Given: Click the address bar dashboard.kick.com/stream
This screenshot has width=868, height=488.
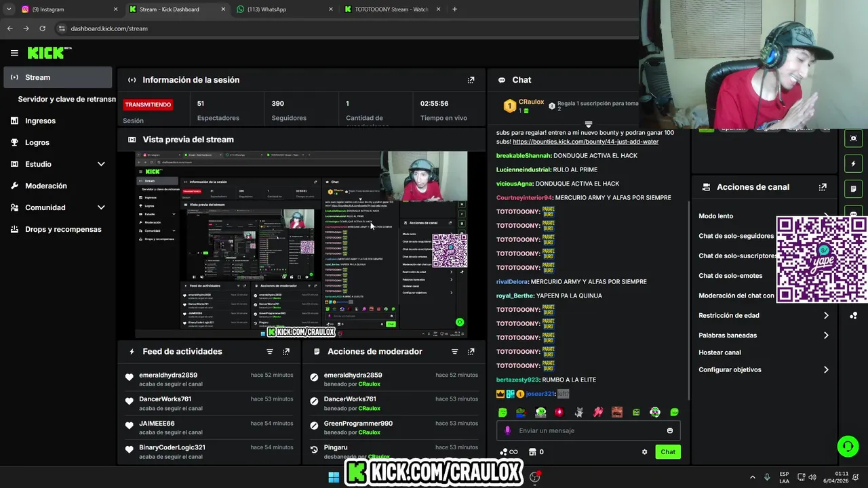Looking at the screenshot, I should [109, 28].
